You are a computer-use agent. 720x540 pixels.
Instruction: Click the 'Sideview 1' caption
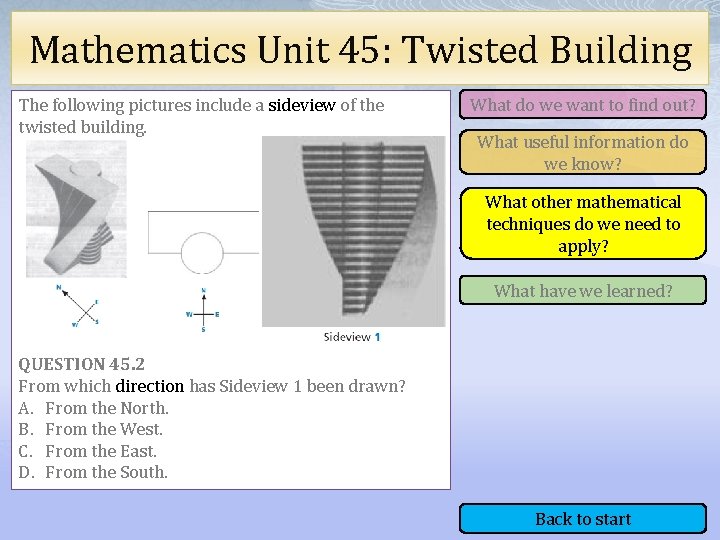352,337
